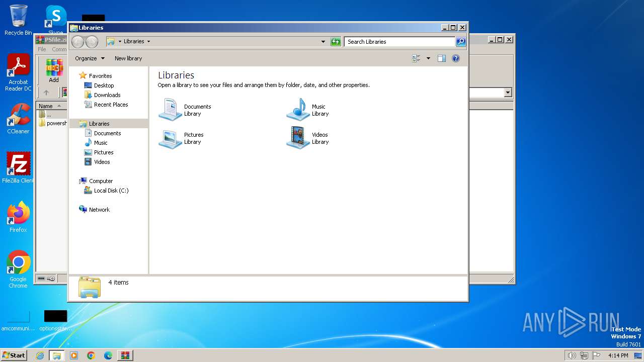Select Libraries in the navigation pane
The height and width of the screenshot is (362, 644).
[99, 124]
